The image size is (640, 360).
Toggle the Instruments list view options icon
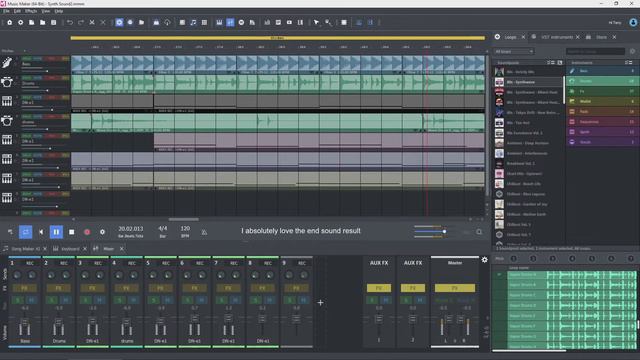(629, 62)
